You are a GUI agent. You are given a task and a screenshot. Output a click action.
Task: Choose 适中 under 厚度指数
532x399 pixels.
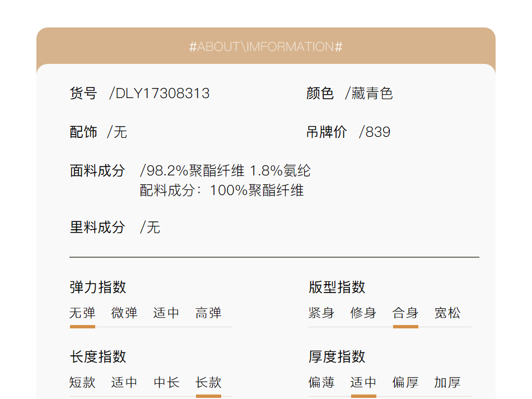pyautogui.click(x=363, y=383)
